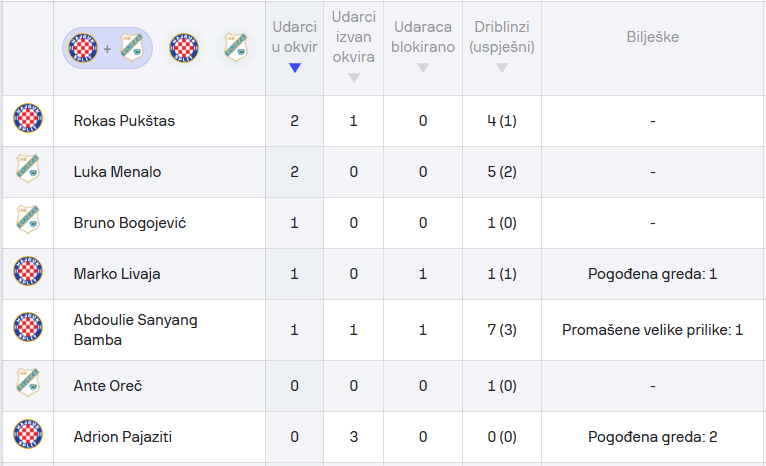Screen dimensions: 766x466
Task: Filter players by Hajduk Split only
Action: coord(184,48)
